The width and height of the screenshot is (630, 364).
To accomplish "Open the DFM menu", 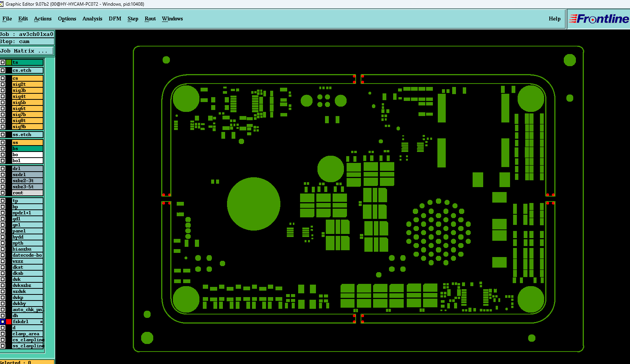I will click(x=115, y=19).
